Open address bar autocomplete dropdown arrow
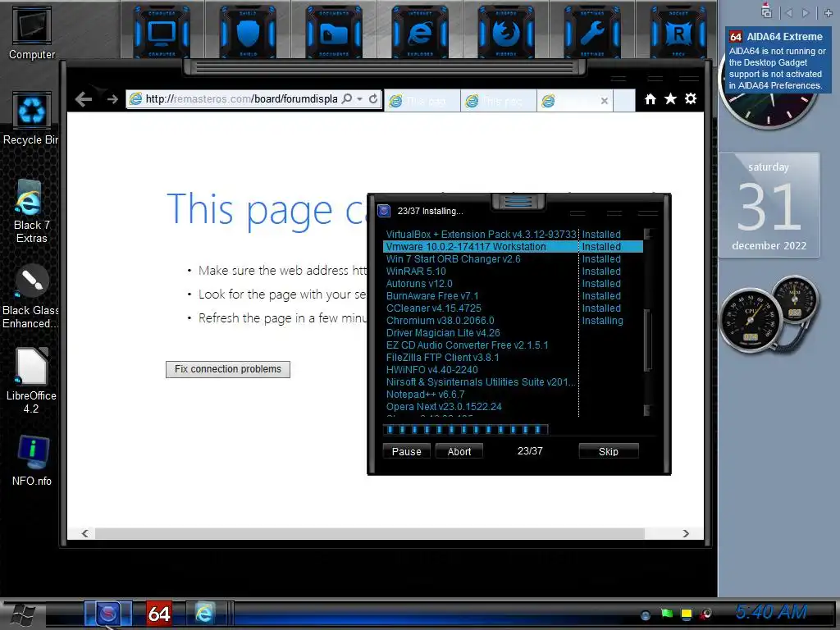The image size is (840, 630). pos(360,99)
